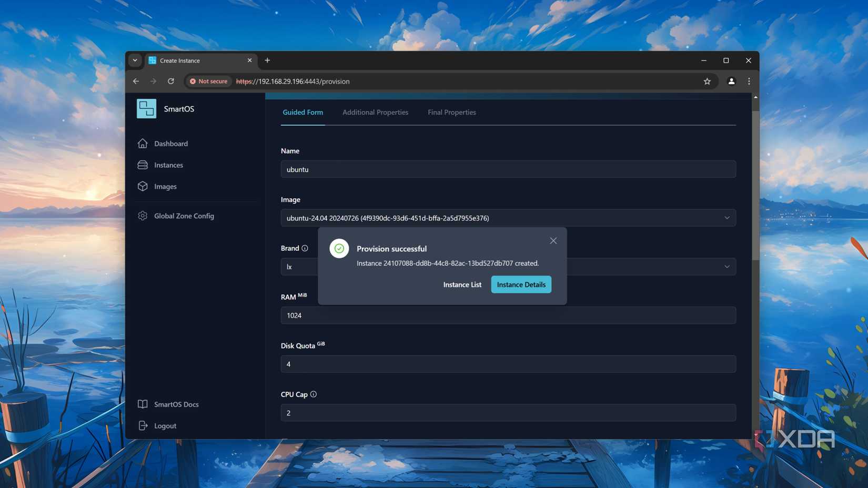This screenshot has height=488, width=868.
Task: Click the SmartOS logo
Action: (x=146, y=108)
